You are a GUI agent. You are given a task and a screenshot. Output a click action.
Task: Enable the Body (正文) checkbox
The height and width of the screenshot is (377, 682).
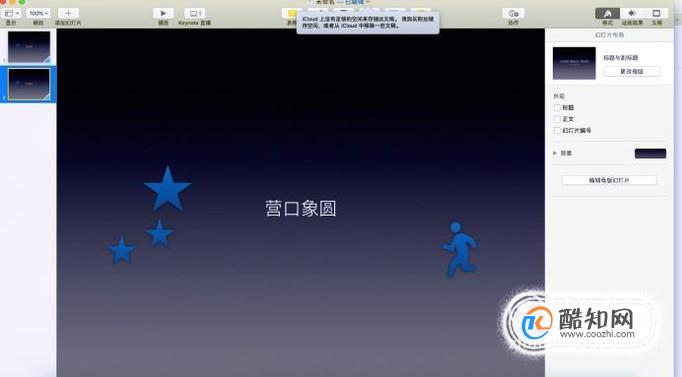pos(557,119)
